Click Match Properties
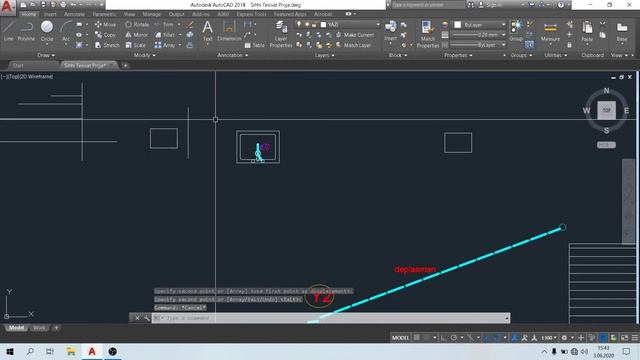Screen dimensions: 640x360 point(427,34)
